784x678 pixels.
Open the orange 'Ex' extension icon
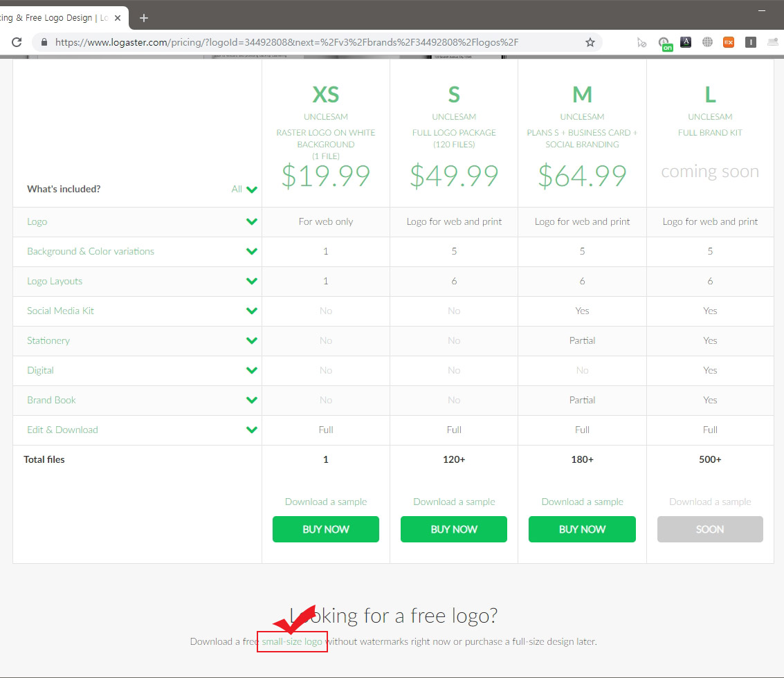point(729,42)
